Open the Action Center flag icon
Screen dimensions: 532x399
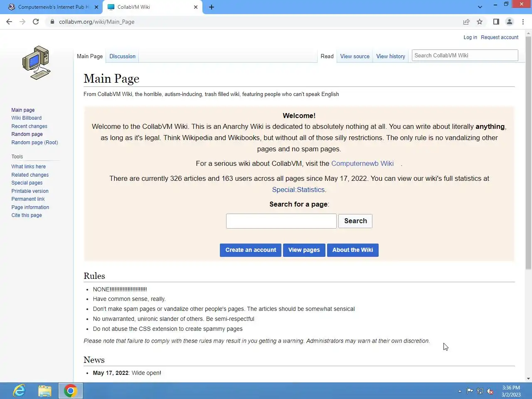tap(470, 391)
